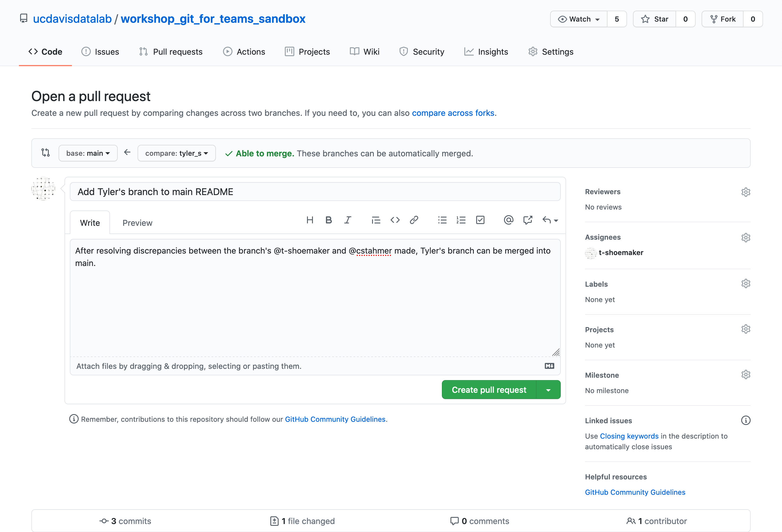Click into the pull request description textarea
Viewport: 782px width, 532px height.
(315, 298)
